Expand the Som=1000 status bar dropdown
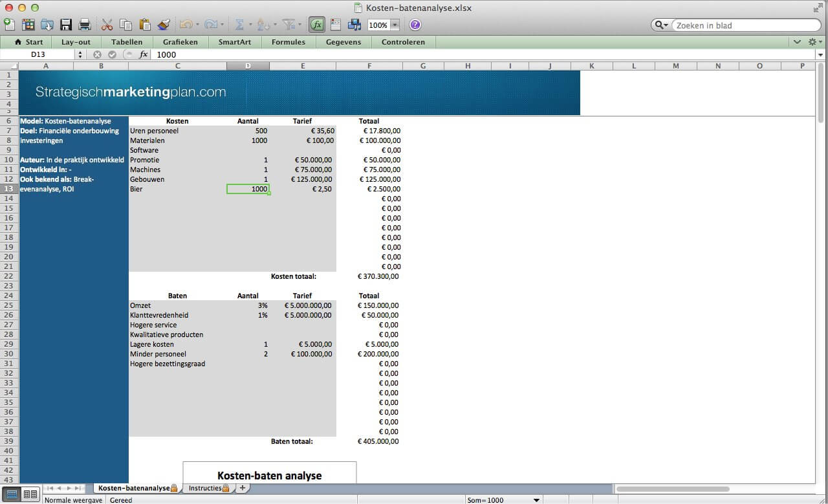The image size is (828, 504). click(x=536, y=500)
